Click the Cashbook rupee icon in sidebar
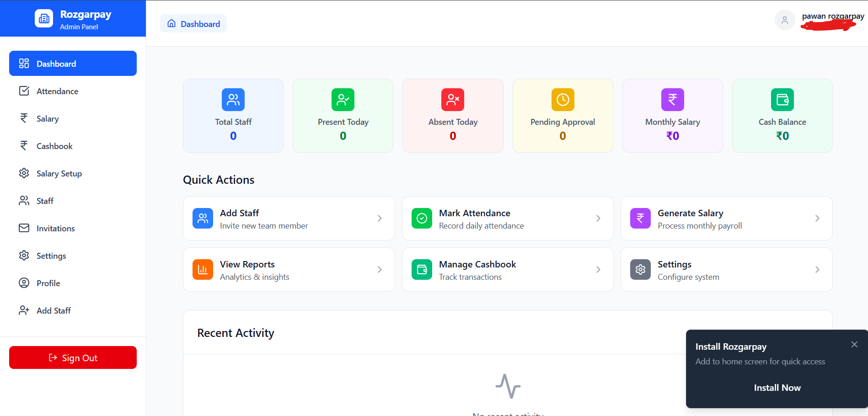This screenshot has width=868, height=416. coord(24,146)
